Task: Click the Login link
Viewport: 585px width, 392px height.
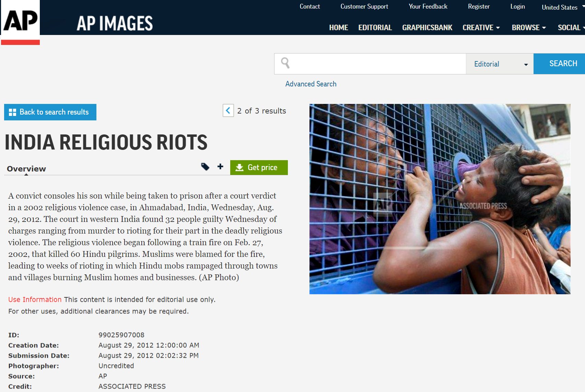Action: click(517, 7)
